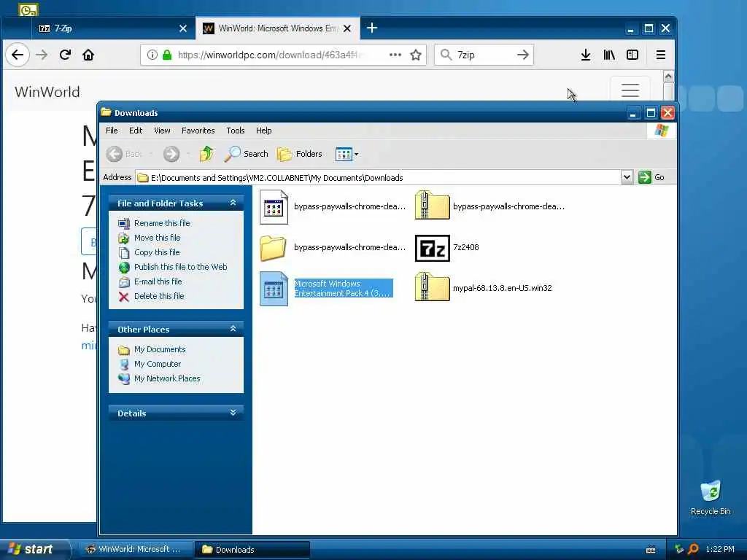Select the 7z2408 installer file

click(x=447, y=248)
